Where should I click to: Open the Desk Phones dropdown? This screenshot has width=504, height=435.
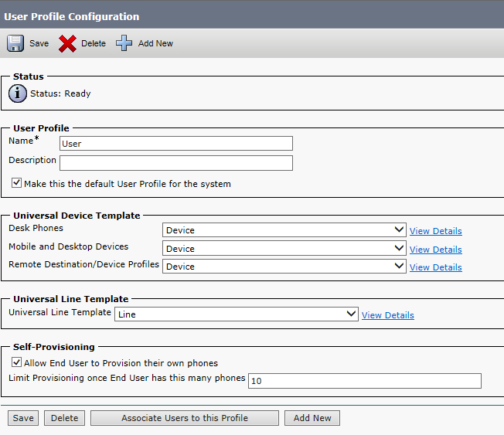click(x=284, y=230)
